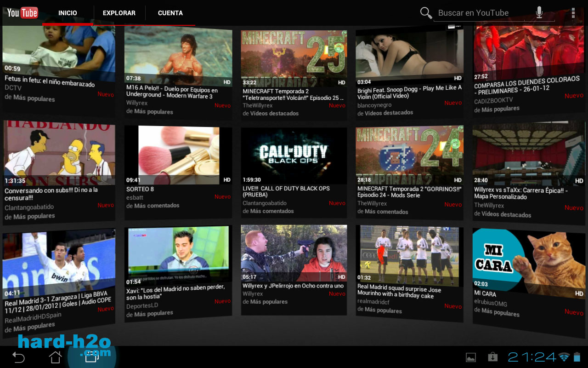Click title 'COMPARSA LOS DUENDES COLORAOS - PRELIMINARES'
This screenshot has height=368, width=588.
click(527, 85)
